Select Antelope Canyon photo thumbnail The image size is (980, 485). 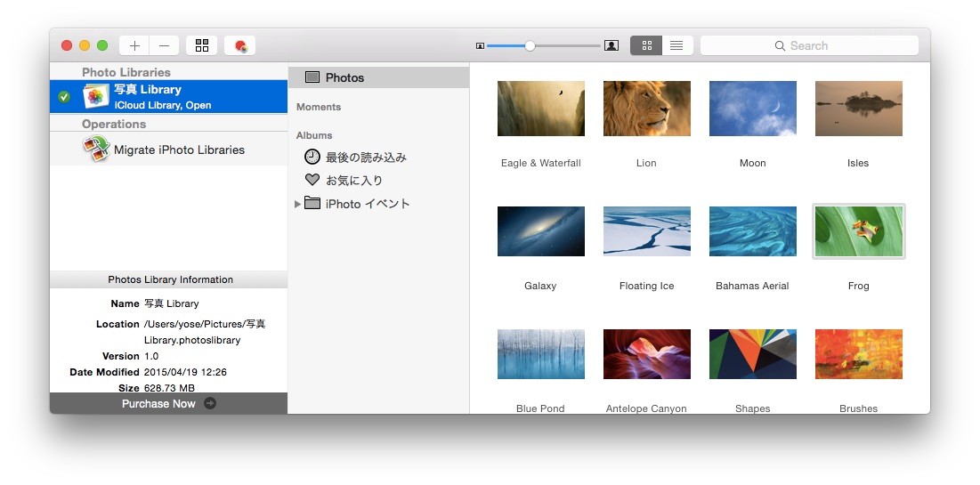[x=647, y=354]
